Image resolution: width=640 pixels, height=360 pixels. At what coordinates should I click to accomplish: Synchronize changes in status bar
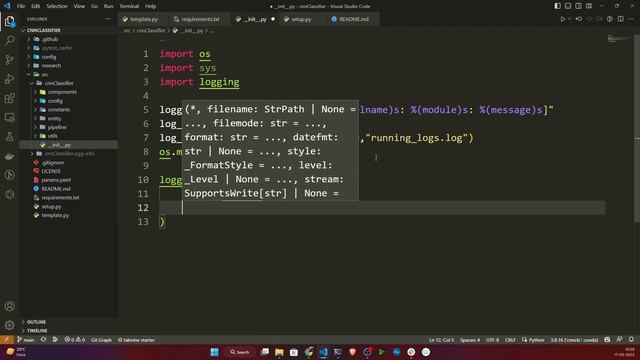point(43,340)
